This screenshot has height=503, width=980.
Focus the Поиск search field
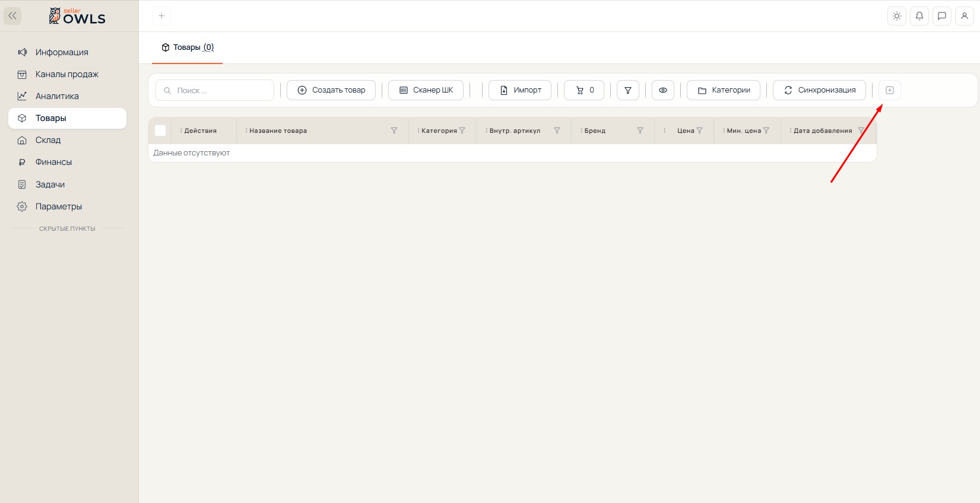tap(215, 90)
